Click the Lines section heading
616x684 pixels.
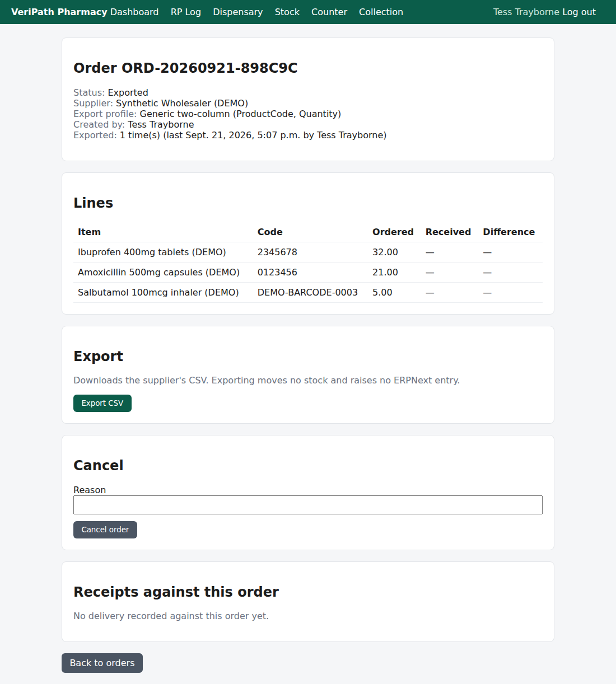[x=93, y=203]
